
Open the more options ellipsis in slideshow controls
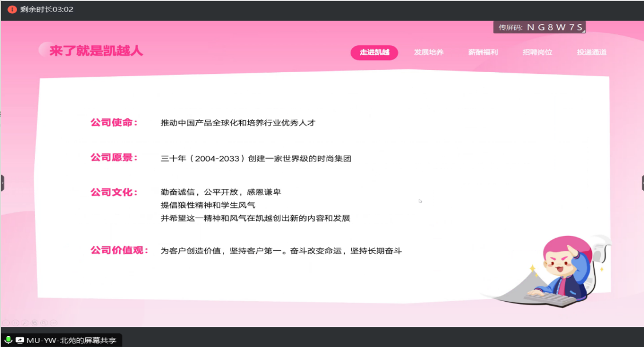pos(54,323)
